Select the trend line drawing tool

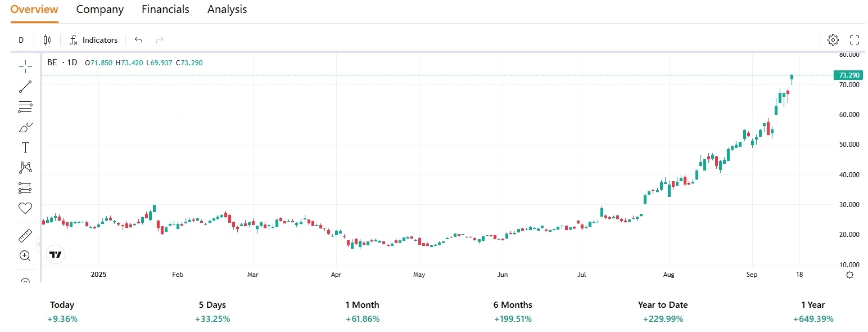[25, 87]
